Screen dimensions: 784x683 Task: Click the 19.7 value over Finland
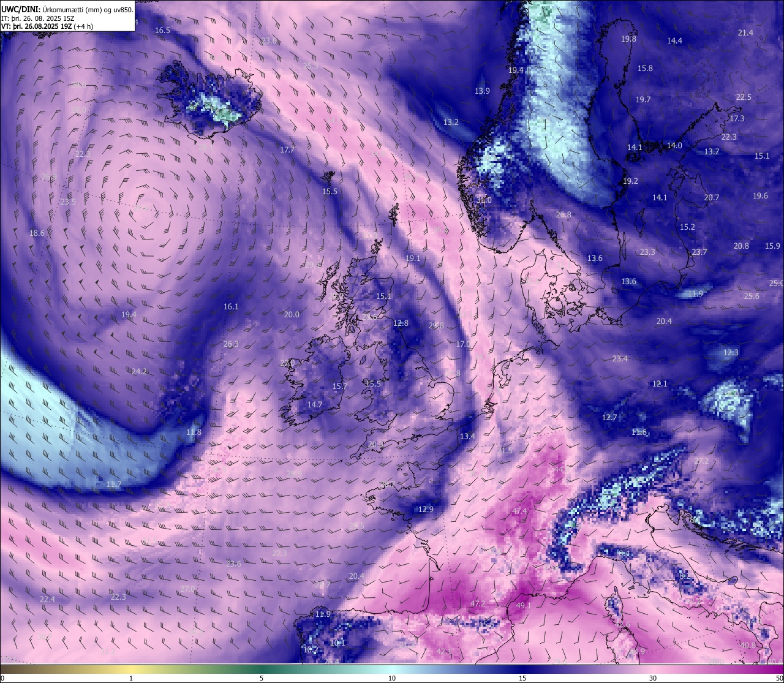(643, 100)
